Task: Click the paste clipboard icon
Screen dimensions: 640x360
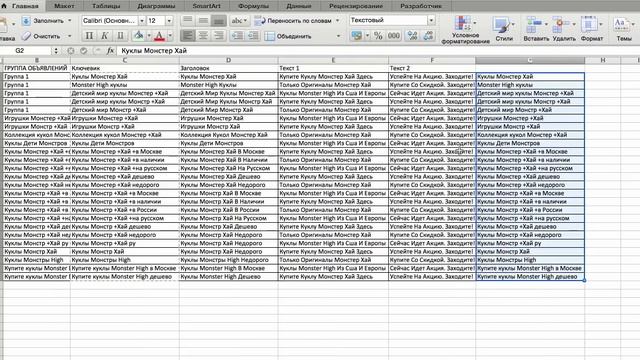Action: coord(3,24)
